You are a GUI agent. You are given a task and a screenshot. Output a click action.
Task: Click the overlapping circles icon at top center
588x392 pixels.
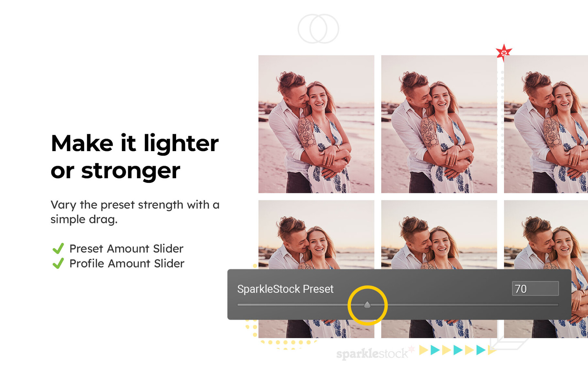tap(318, 28)
